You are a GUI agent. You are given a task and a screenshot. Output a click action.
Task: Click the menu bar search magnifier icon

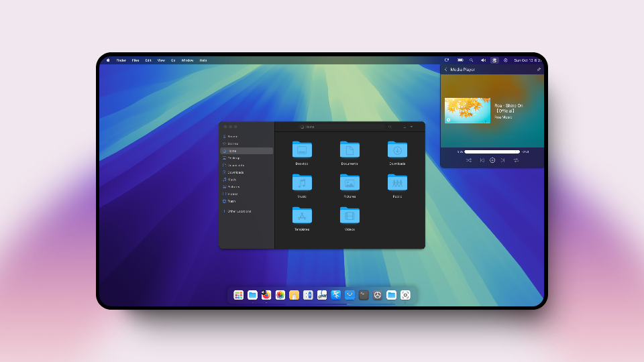tap(472, 60)
